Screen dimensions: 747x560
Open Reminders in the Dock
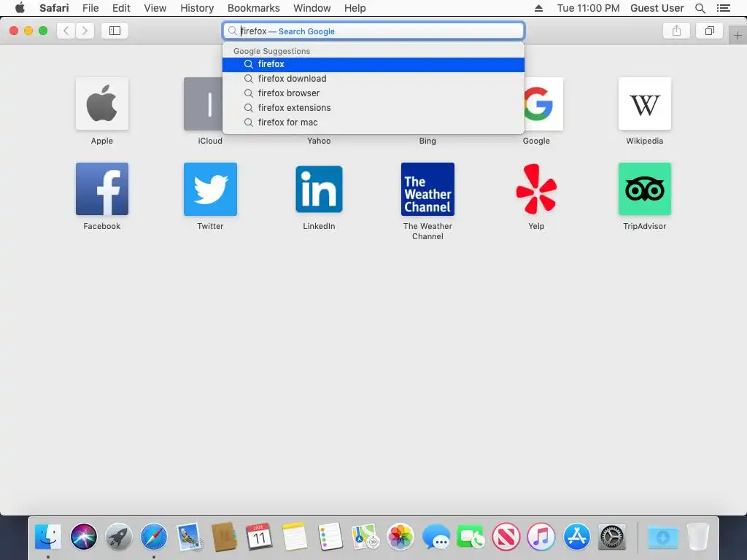[x=330, y=536]
